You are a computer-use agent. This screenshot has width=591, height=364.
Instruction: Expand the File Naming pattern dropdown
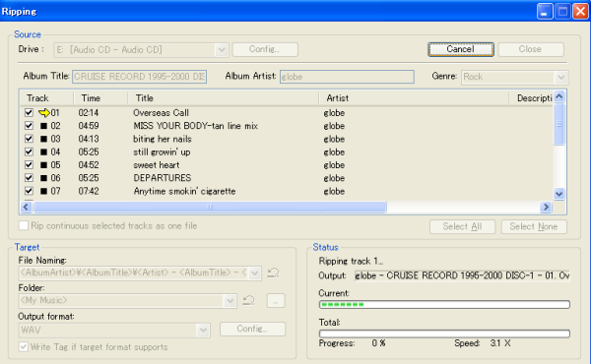coord(255,273)
